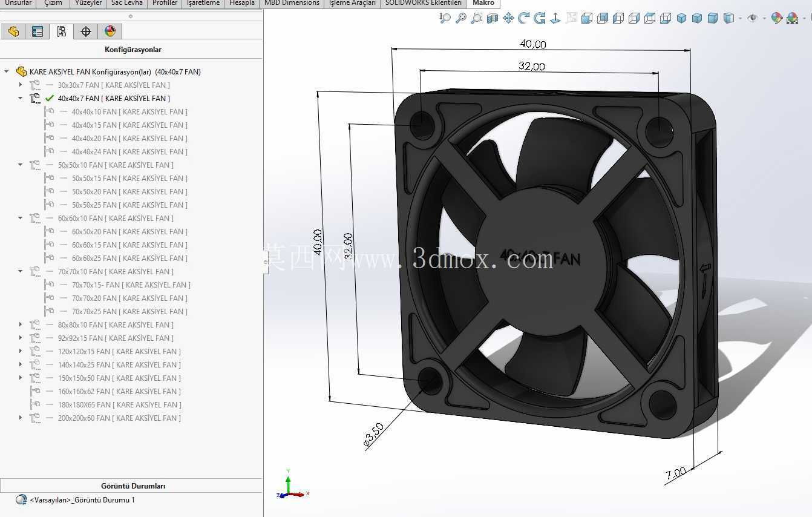Open the Hide/Show Items dropdown arrow
The image size is (812, 517).
pos(764,19)
